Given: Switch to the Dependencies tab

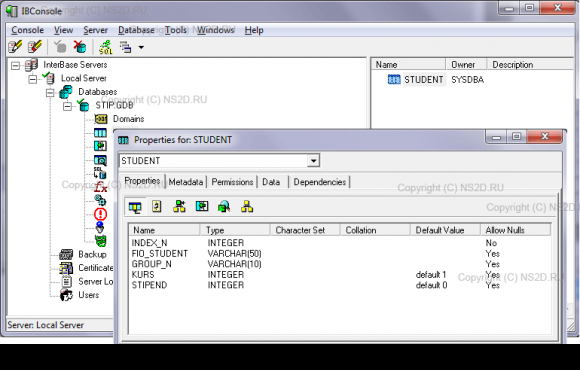Looking at the screenshot, I should tap(320, 182).
